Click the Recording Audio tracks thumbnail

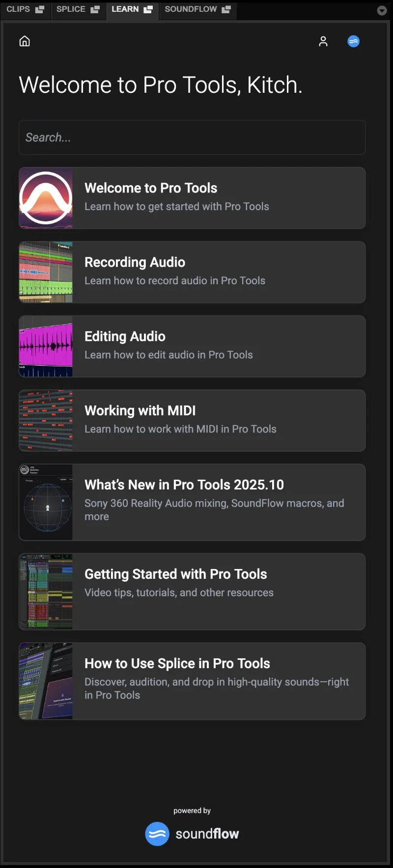pos(46,272)
